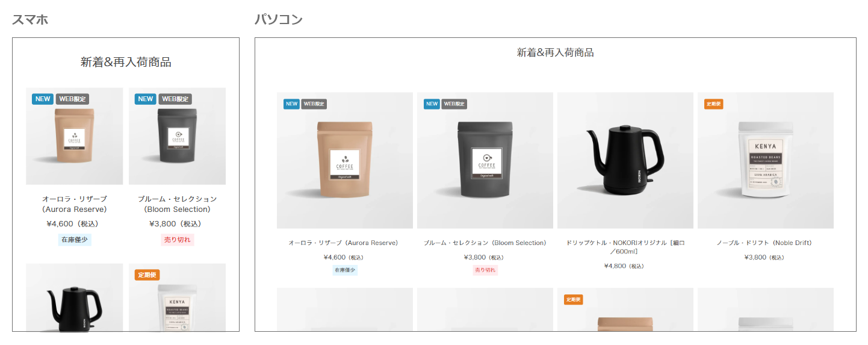This screenshot has height=345, width=868.
Task: Click ノーブル・ドリフト (Noble Drift) title link
Action: click(x=764, y=243)
